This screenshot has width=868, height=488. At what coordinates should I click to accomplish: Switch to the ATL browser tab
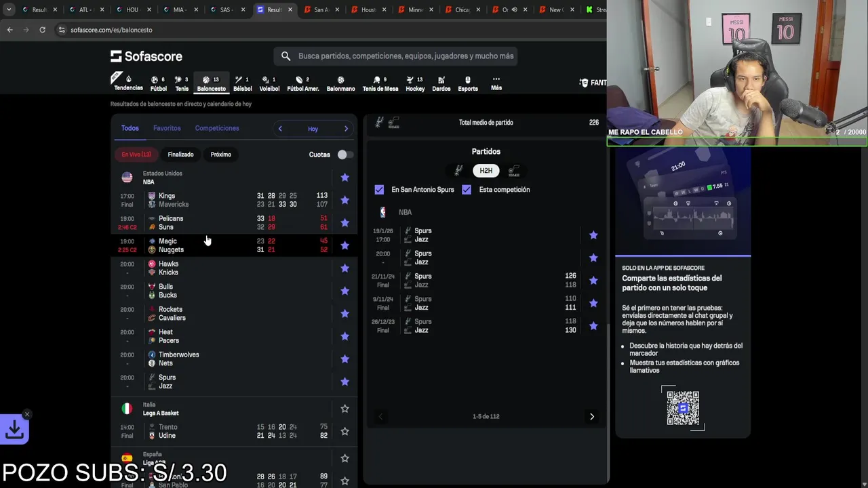[85, 9]
